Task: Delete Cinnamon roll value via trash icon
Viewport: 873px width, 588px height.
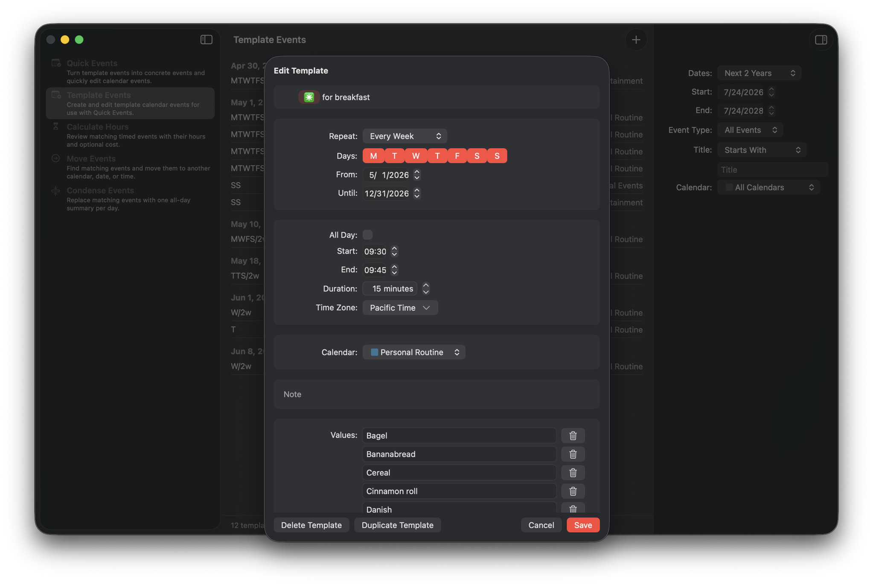Action: click(573, 491)
